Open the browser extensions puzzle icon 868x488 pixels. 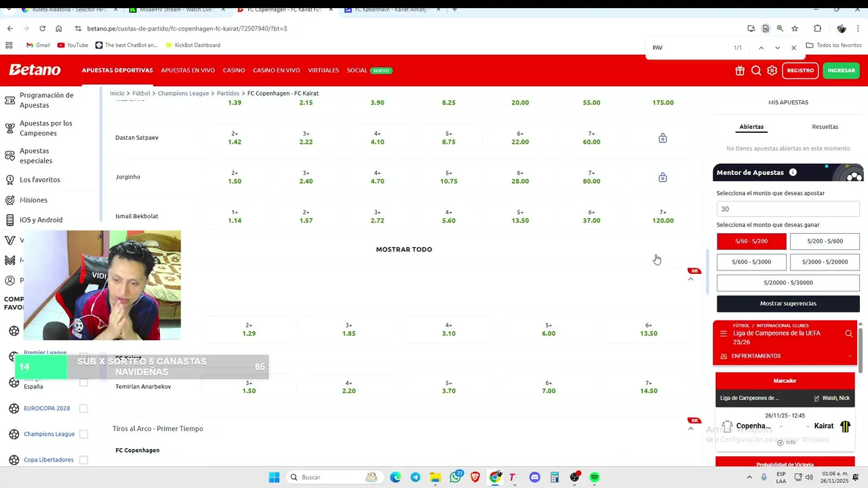coord(817,28)
